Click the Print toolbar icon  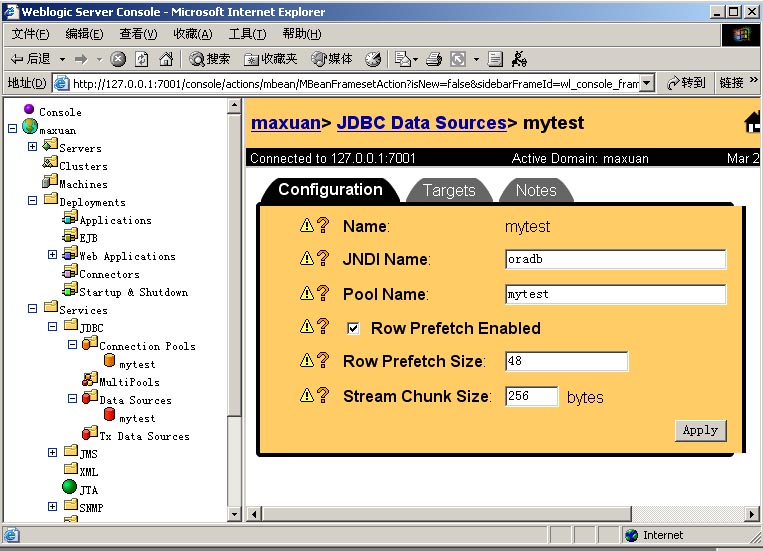pyautogui.click(x=434, y=59)
